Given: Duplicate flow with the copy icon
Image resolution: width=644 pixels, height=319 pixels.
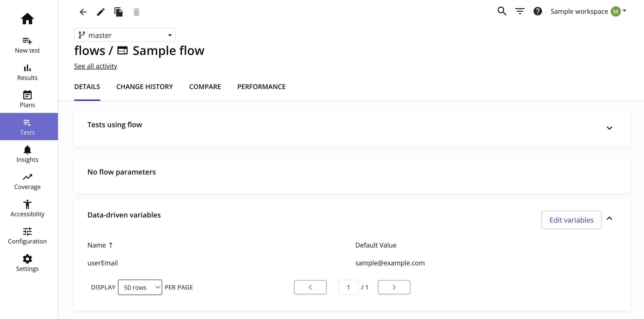Looking at the screenshot, I should click(x=118, y=12).
